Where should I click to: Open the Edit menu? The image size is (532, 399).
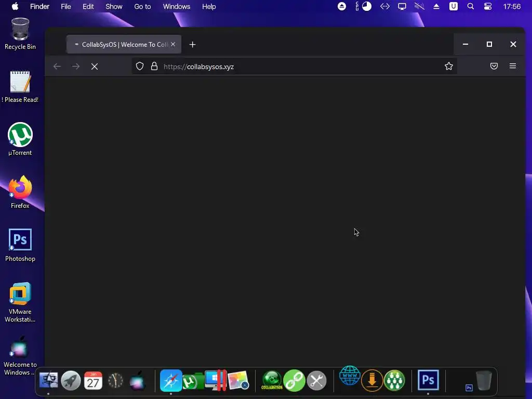[x=88, y=6]
